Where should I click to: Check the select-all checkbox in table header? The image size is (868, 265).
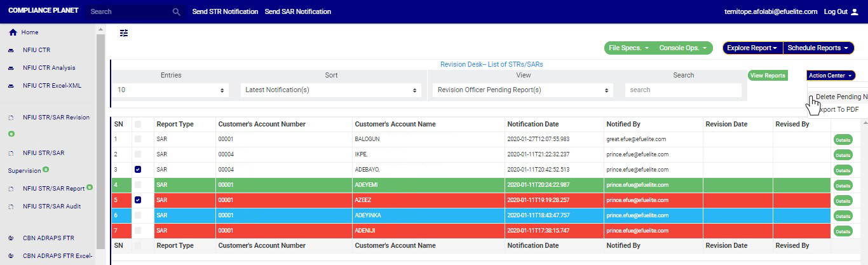point(138,125)
